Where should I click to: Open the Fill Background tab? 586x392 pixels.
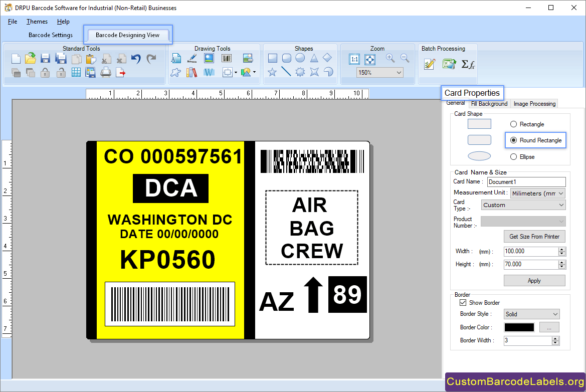pyautogui.click(x=489, y=103)
